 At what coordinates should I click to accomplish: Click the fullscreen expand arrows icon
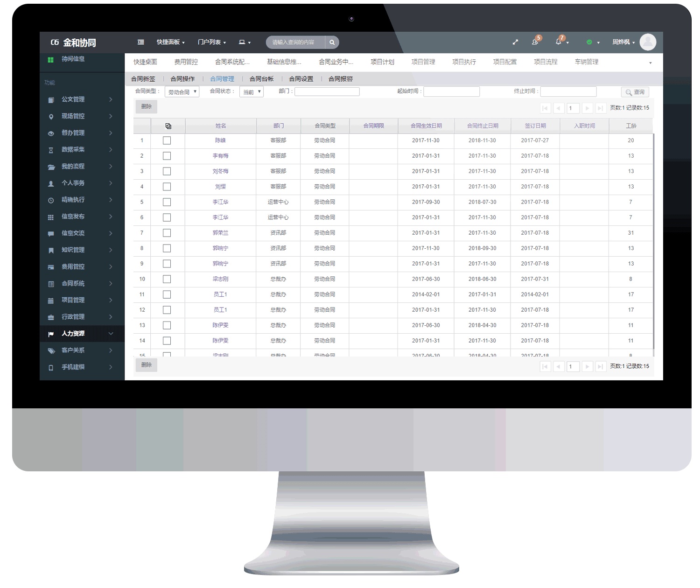(515, 42)
